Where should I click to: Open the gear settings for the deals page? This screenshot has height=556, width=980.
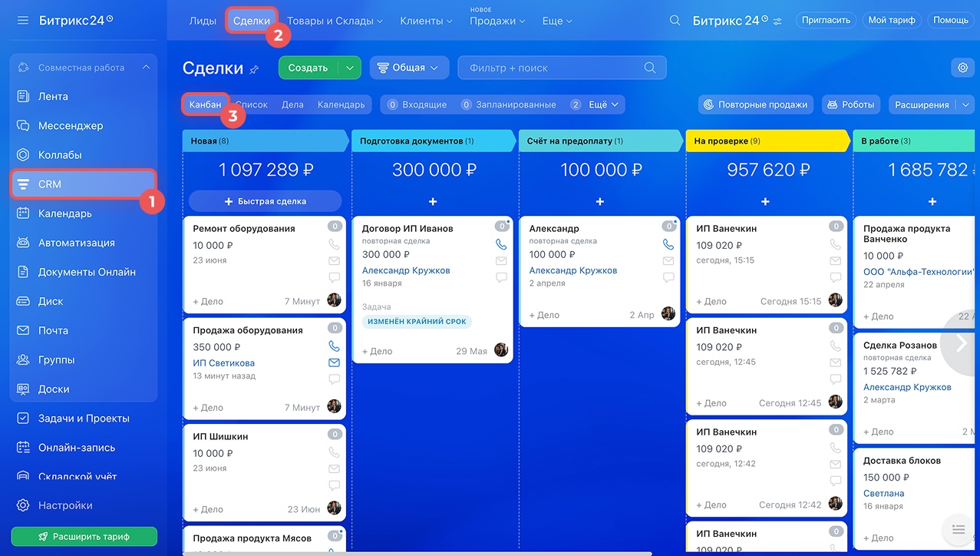(962, 68)
